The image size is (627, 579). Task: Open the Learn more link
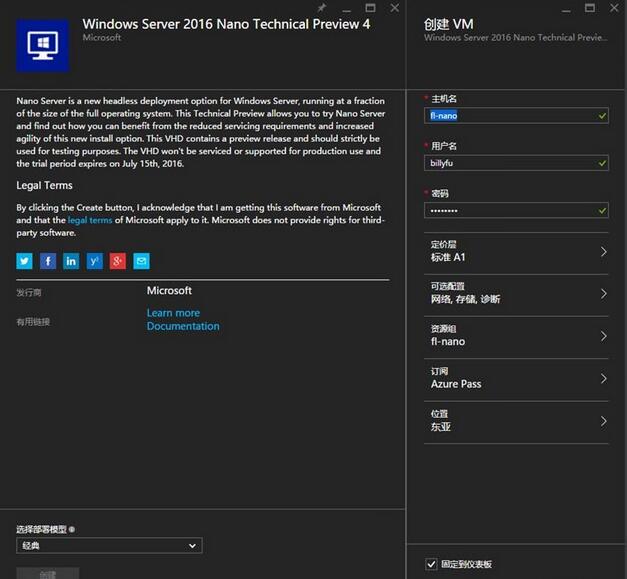pos(173,313)
